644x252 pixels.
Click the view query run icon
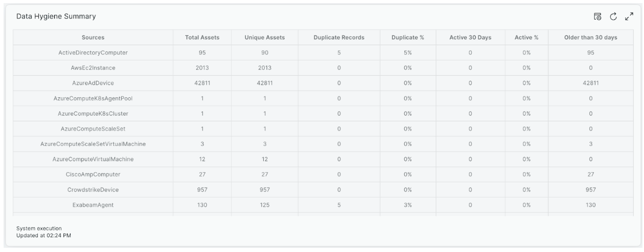597,16
